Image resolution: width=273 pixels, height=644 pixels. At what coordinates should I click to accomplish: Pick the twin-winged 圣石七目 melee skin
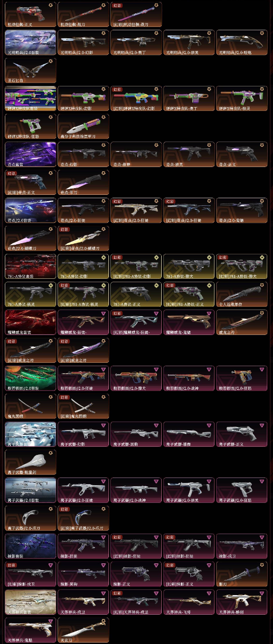30,71
